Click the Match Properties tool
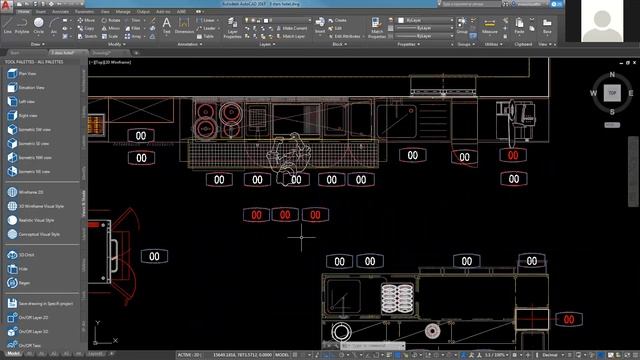This screenshot has height=360, width=640. click(x=376, y=28)
